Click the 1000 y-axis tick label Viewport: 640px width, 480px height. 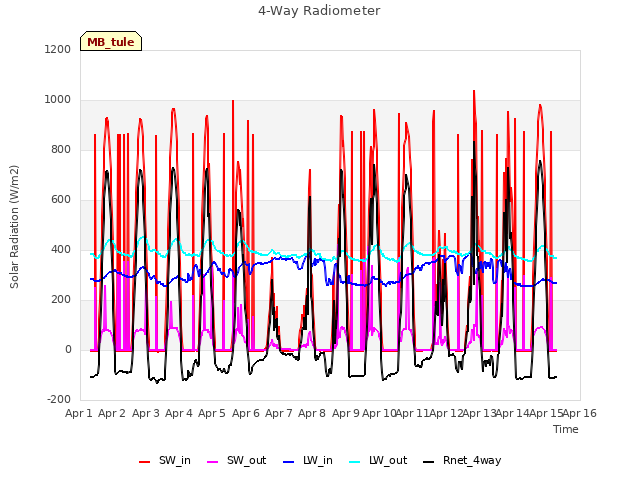click(58, 100)
